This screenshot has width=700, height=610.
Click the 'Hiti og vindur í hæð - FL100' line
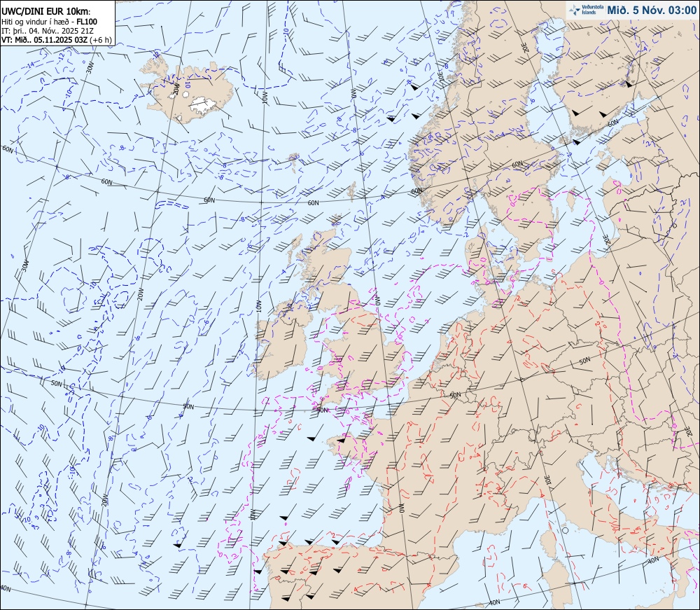point(49,22)
